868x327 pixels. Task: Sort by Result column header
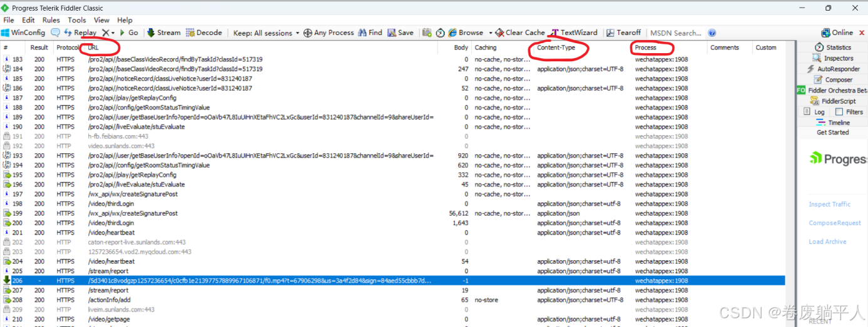[39, 48]
